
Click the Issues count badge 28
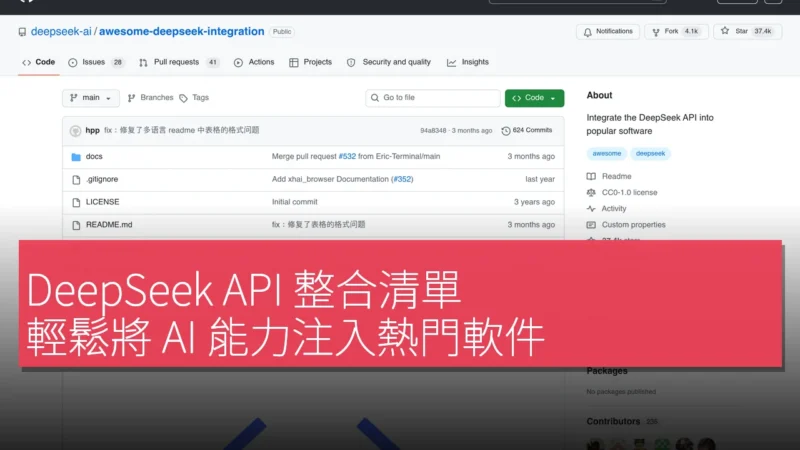coord(118,62)
